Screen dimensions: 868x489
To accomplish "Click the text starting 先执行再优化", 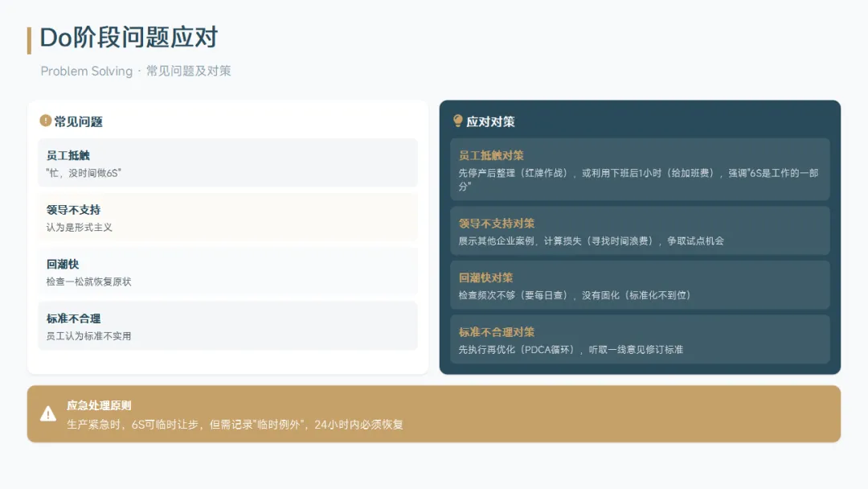I will 571,349.
